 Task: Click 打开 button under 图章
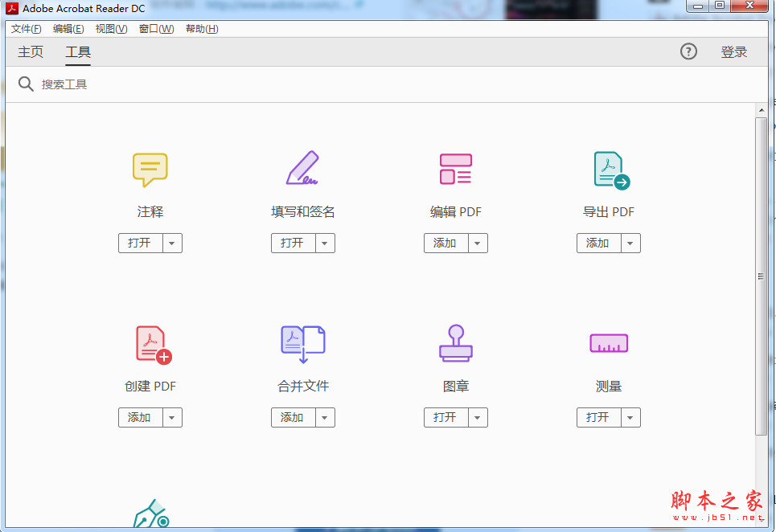pos(446,418)
